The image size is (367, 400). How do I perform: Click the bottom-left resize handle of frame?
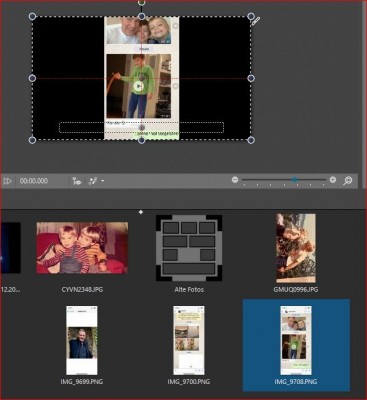(32, 140)
